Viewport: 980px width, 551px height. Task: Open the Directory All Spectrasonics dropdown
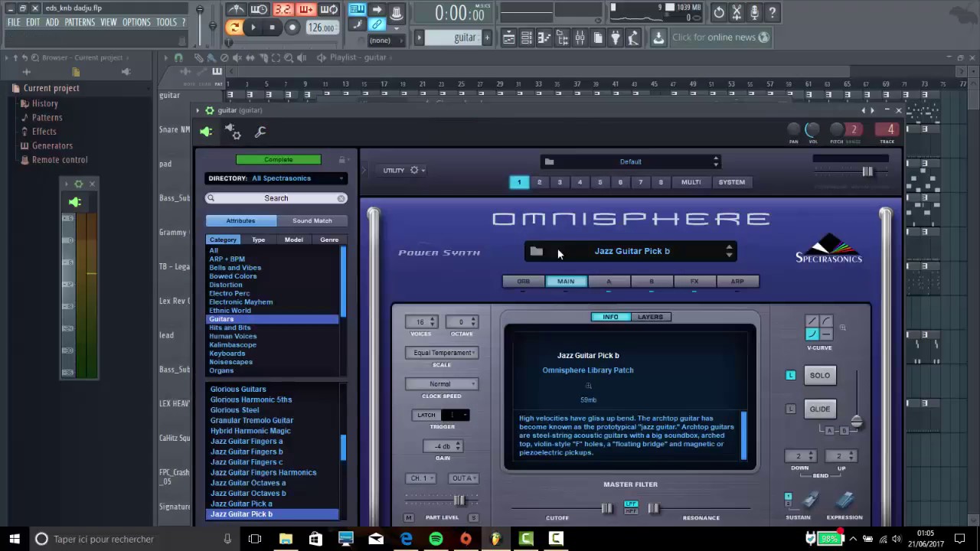[x=276, y=178]
